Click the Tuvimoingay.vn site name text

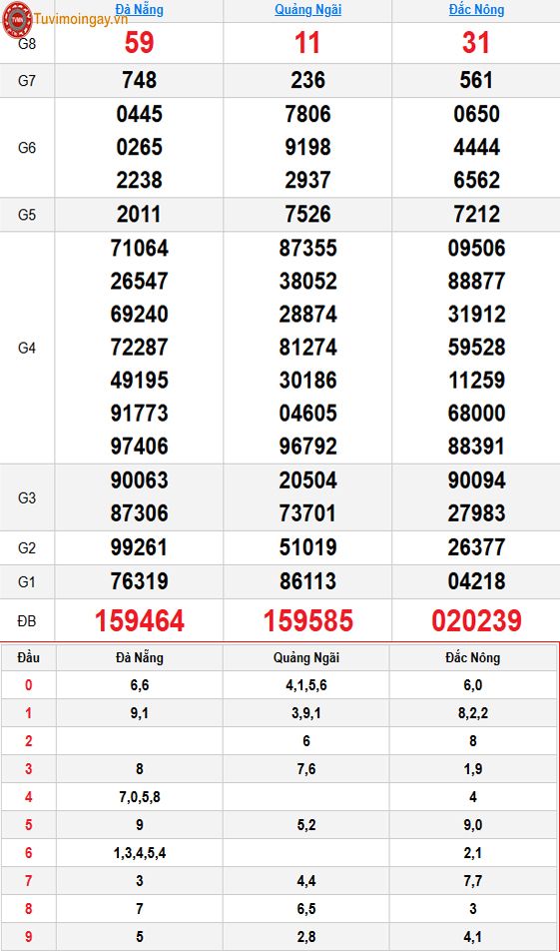pyautogui.click(x=81, y=19)
